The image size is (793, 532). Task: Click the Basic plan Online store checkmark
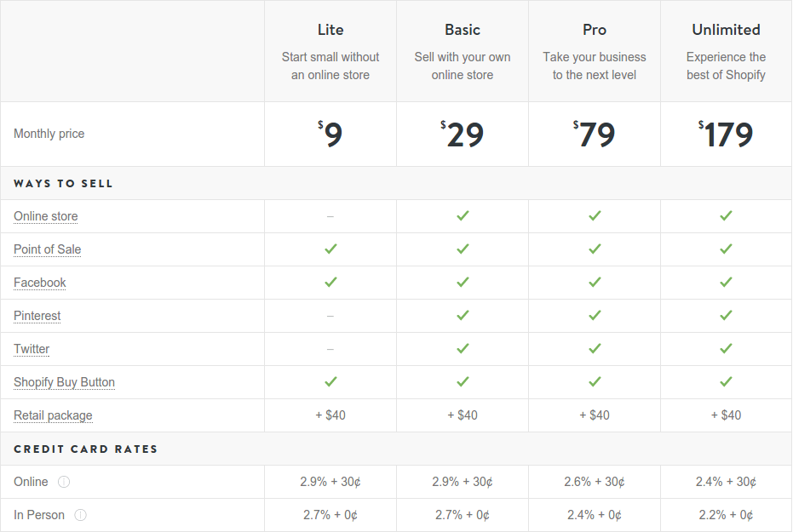click(x=463, y=215)
